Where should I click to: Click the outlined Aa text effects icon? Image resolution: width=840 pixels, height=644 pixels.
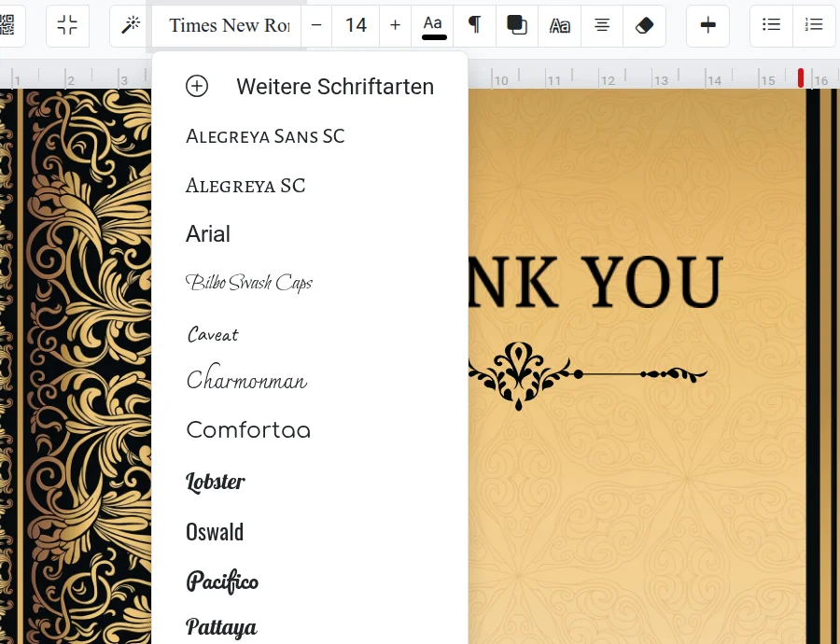560,25
